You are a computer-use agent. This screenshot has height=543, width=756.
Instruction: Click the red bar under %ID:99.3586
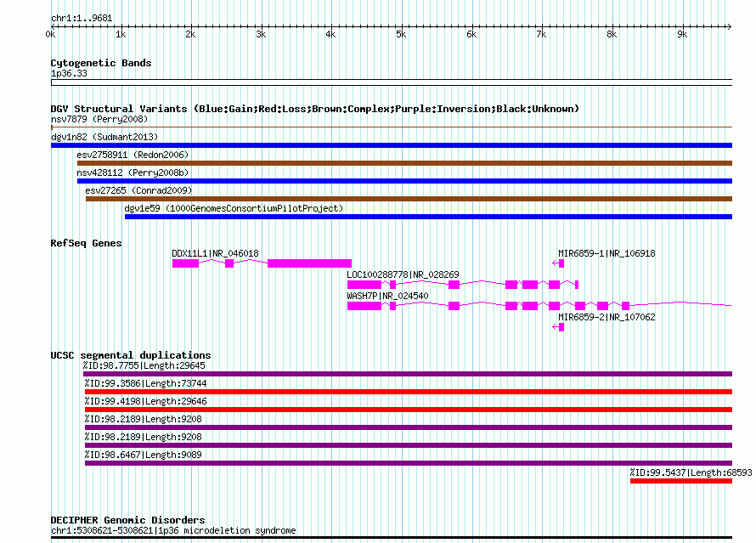click(409, 392)
